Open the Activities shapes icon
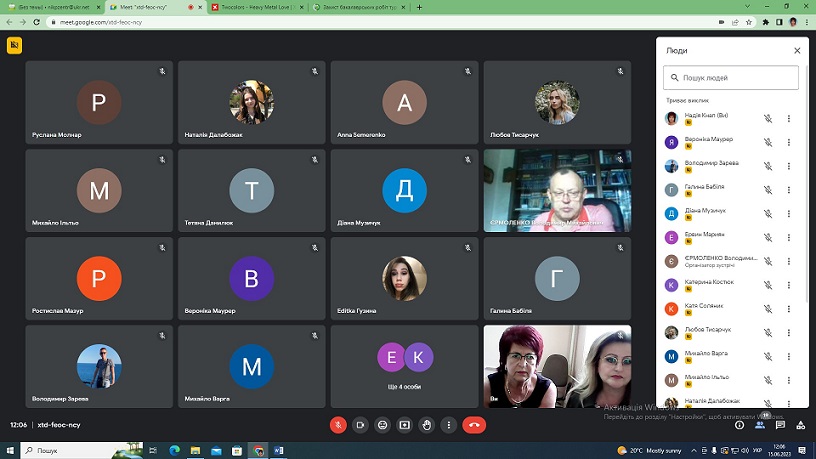Image resolution: width=816 pixels, height=459 pixels. pos(801,425)
